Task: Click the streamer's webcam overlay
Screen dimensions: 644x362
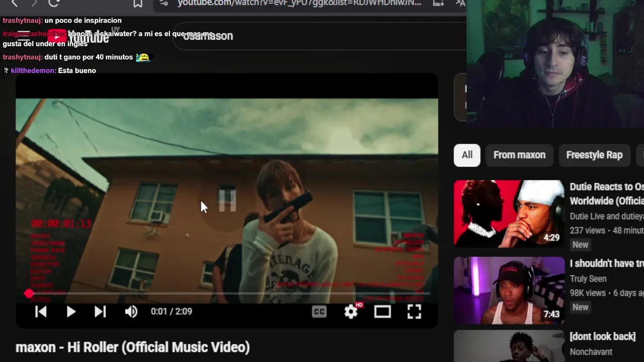Action: pos(555,63)
